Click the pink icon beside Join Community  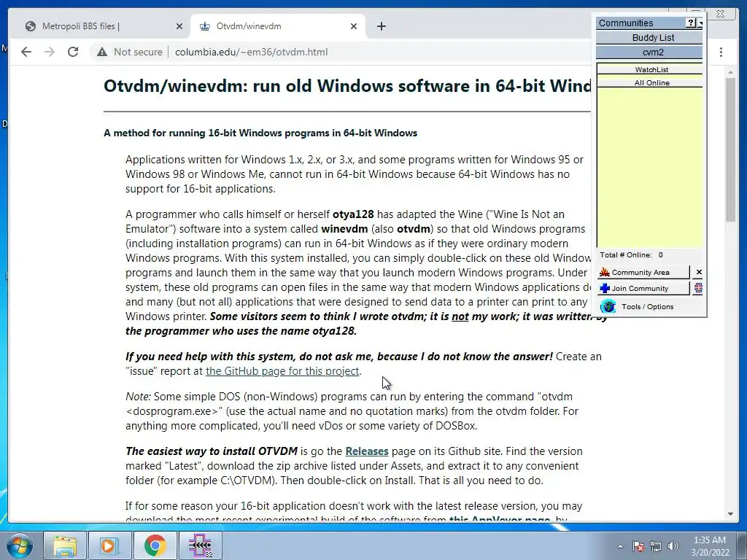click(x=698, y=288)
